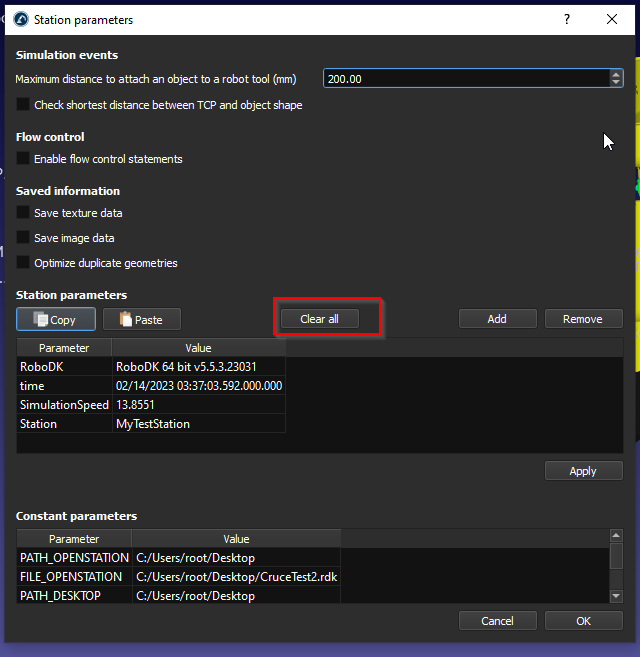Viewport: 640px width, 657px height.
Task: Click Add to create a station parameter
Action: tap(497, 319)
